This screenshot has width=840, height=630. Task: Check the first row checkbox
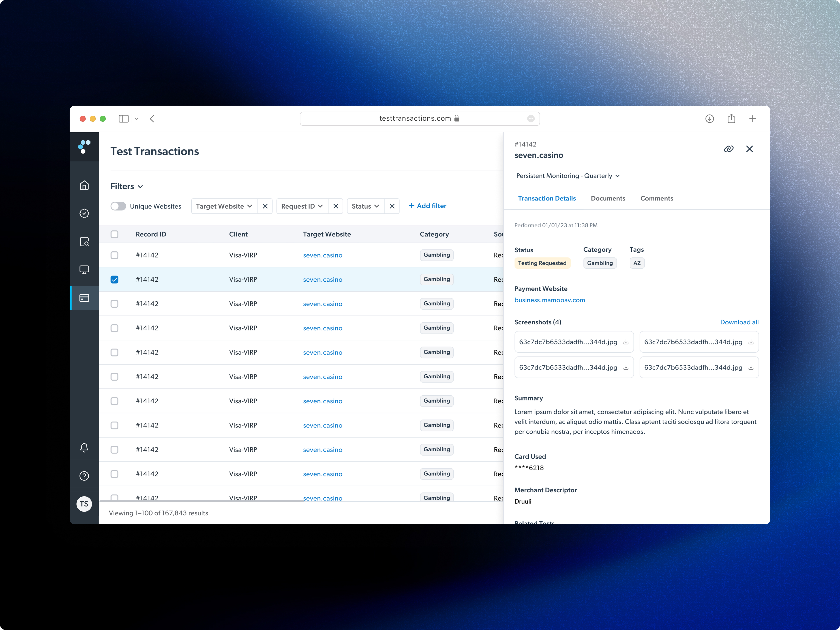[114, 255]
